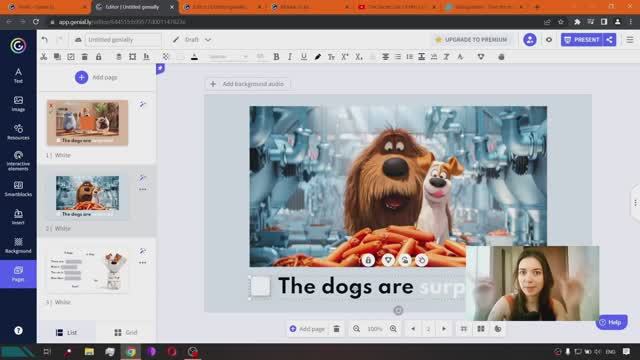Click the question mark icon in sidebar
Viewport: 640px width, 360px height.
pos(18,331)
